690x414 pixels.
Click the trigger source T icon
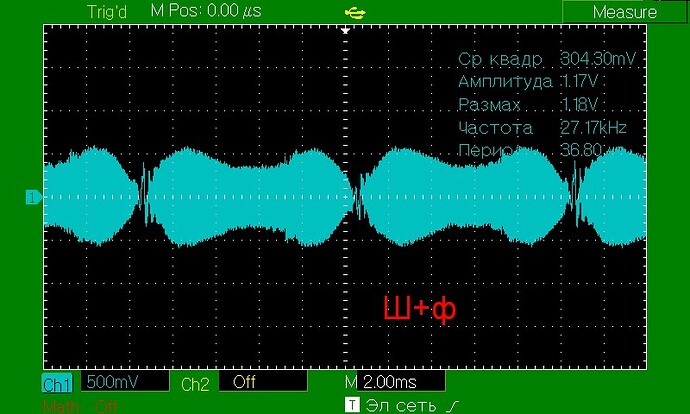pos(351,405)
